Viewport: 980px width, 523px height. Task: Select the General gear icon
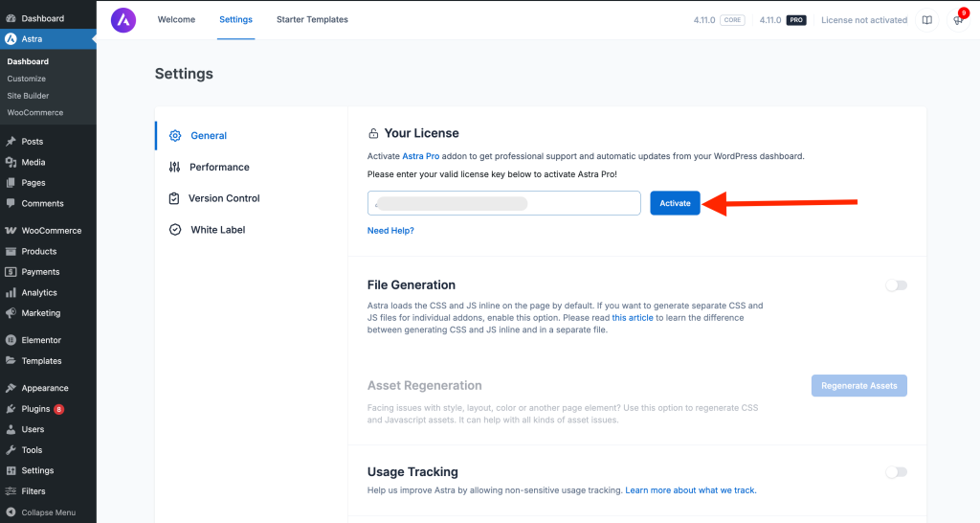coord(175,136)
